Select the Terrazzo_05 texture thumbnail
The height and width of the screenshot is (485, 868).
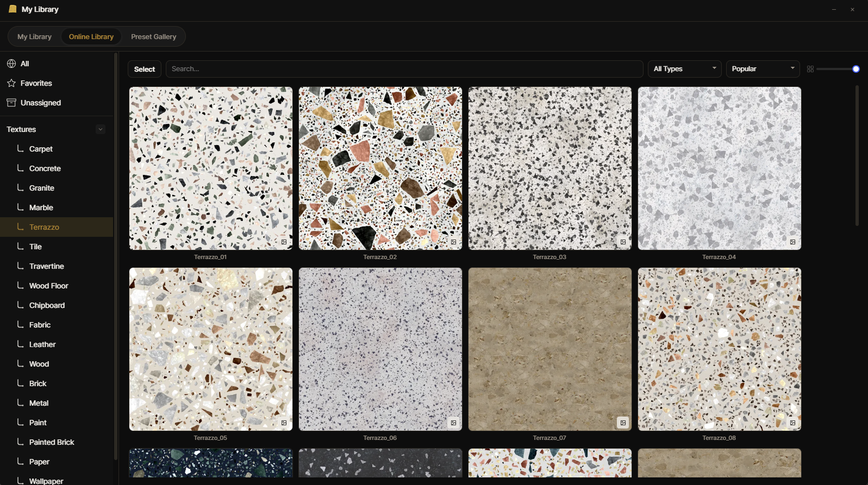coord(211,349)
